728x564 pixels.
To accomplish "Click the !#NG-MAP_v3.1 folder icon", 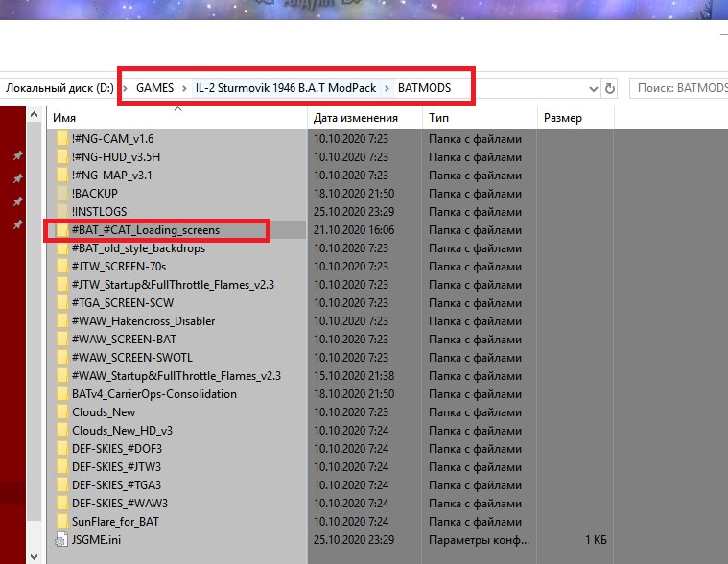I will pyautogui.click(x=62, y=175).
